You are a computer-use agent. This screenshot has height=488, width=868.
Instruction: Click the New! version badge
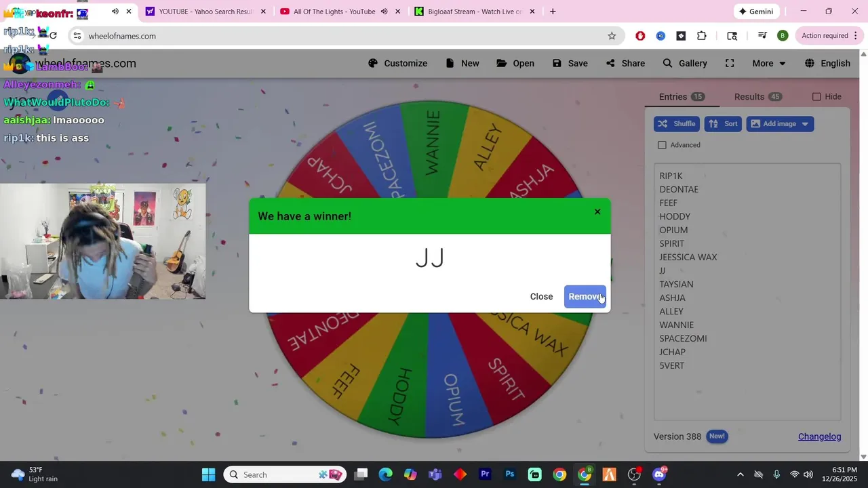[717, 436]
